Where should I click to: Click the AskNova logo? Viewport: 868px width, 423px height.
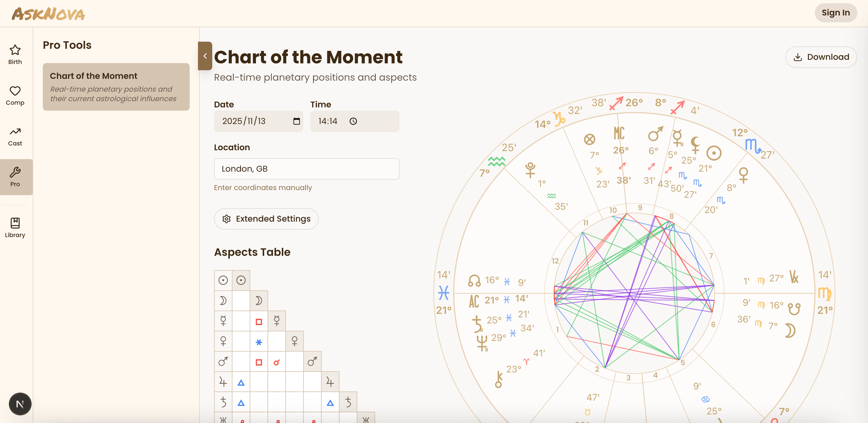(x=48, y=13)
